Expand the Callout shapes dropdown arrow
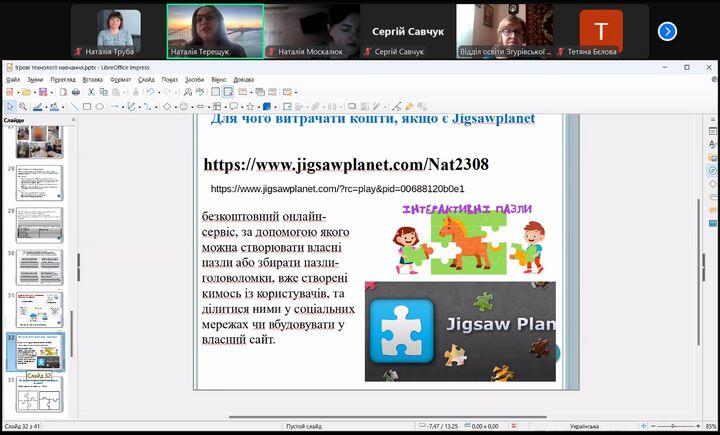Screen dimensions: 720x435 click(242, 107)
